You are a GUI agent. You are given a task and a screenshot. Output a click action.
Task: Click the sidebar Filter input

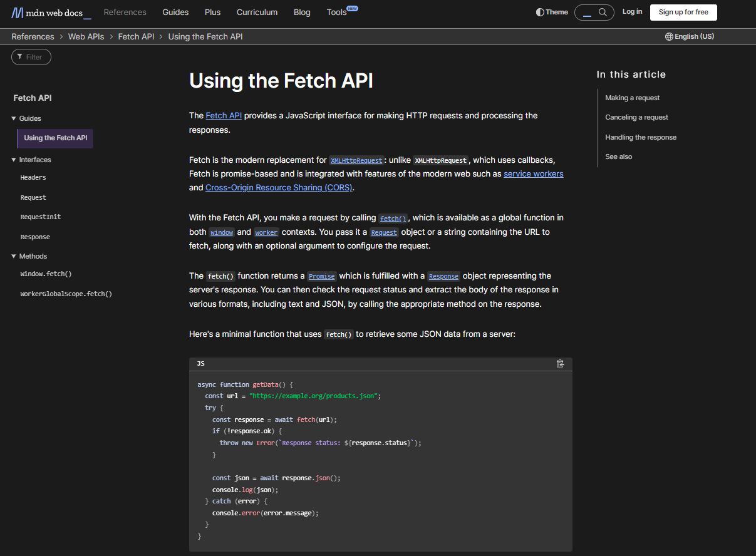(x=31, y=57)
